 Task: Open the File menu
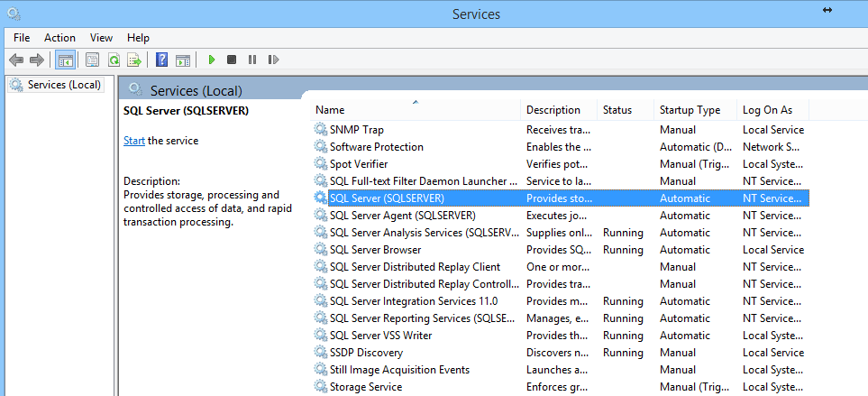(22, 38)
